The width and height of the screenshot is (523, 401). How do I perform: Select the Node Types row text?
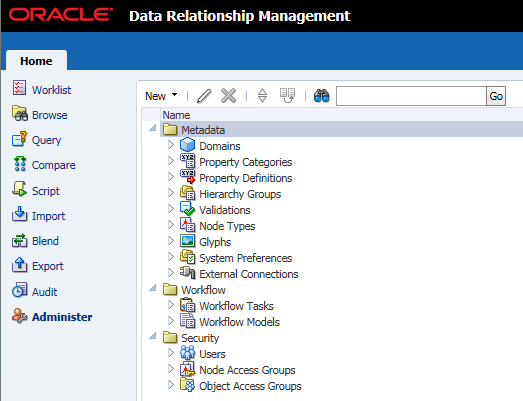click(x=227, y=226)
